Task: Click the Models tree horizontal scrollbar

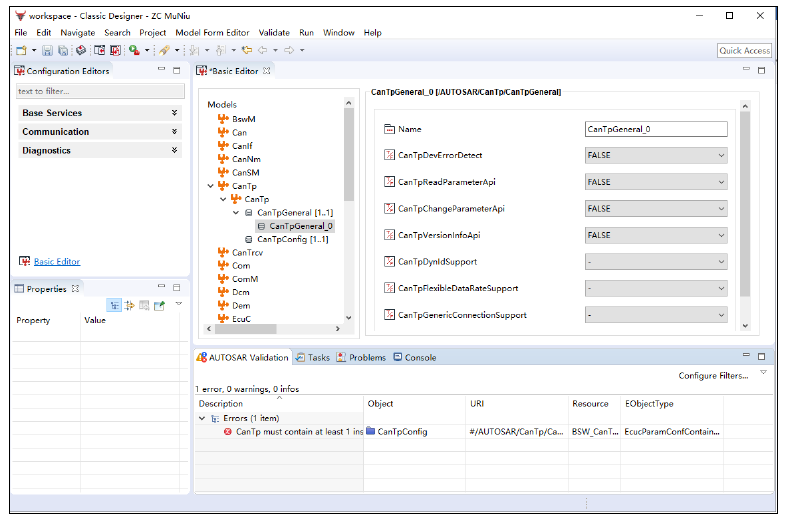Action: tap(245, 329)
